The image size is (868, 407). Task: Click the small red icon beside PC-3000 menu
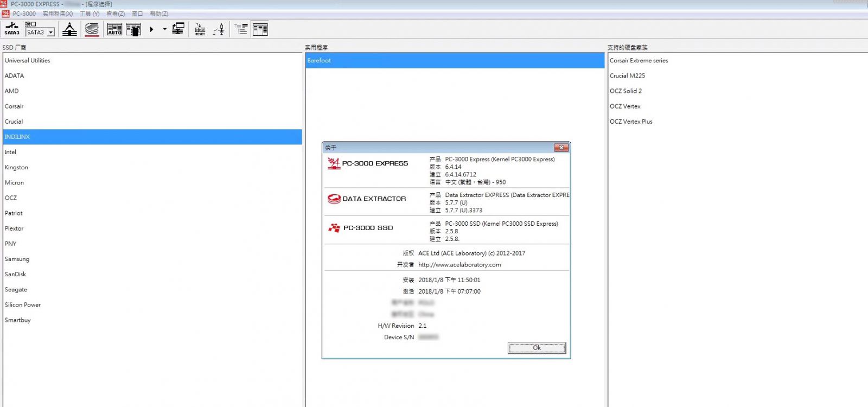pos(5,14)
